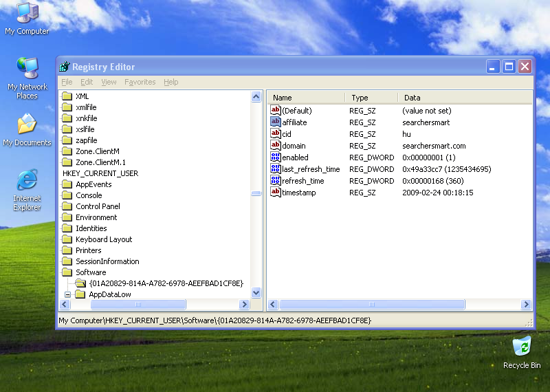Open the View menu
The width and height of the screenshot is (550, 392).
coord(109,82)
